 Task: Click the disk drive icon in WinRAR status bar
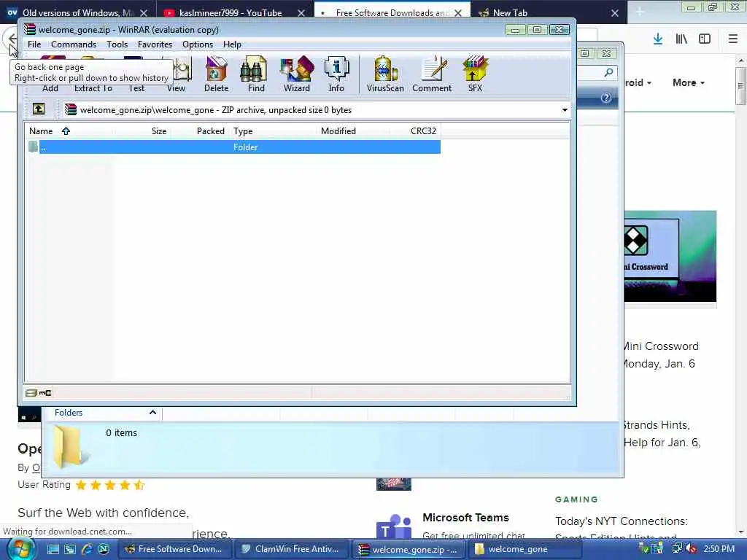pos(31,393)
